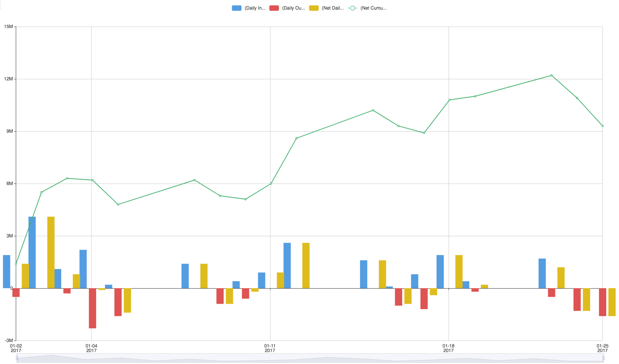619x364 pixels.
Task: Click the "3M" y-axis label
Action: click(10, 236)
